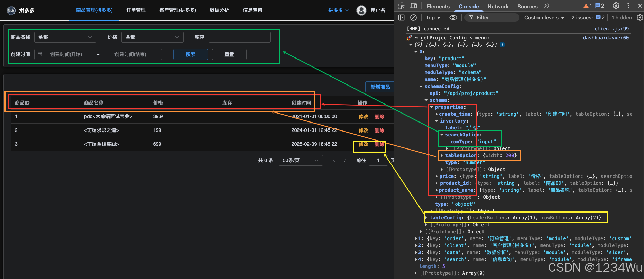Expand the price property node
Screen dimensions: 644x279
[x=437, y=176]
